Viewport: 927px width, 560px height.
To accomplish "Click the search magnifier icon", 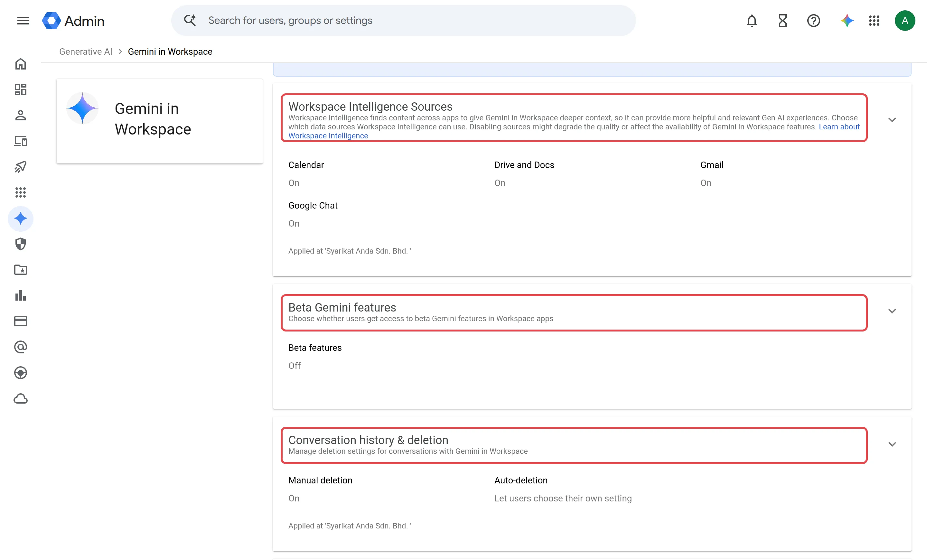I will coord(190,21).
